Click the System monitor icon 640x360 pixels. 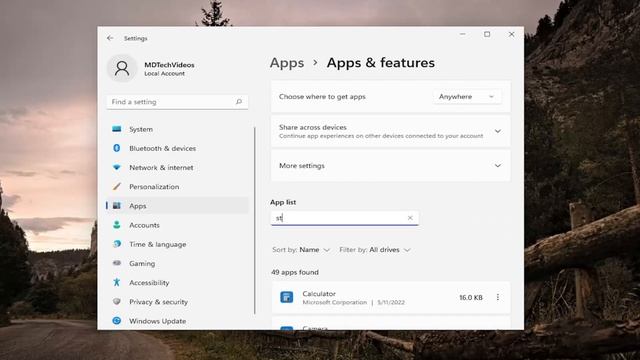click(117, 129)
